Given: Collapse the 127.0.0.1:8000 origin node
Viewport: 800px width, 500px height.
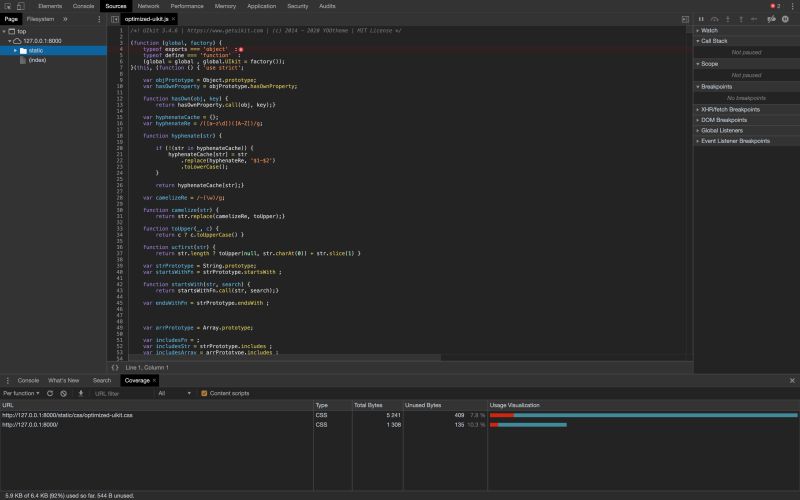Looking at the screenshot, I should 10,41.
